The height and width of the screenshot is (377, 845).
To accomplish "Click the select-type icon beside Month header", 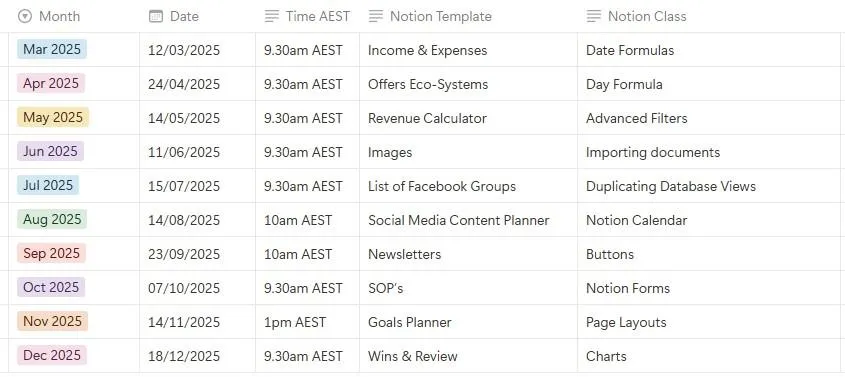I will [25, 16].
